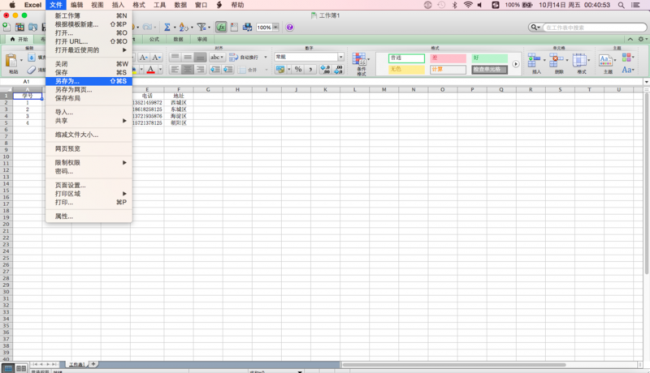
Task: Open 视图 menu in menu bar
Action: click(x=97, y=5)
